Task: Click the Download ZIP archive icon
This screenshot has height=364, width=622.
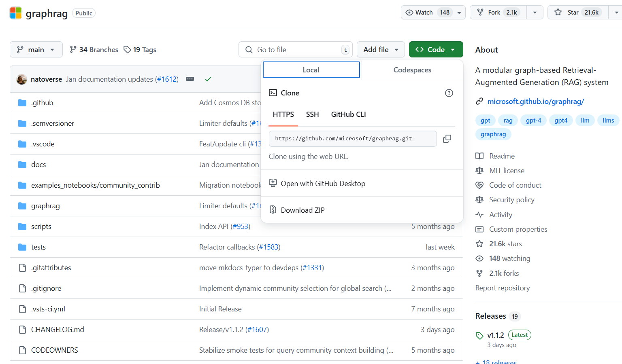Action: click(273, 210)
